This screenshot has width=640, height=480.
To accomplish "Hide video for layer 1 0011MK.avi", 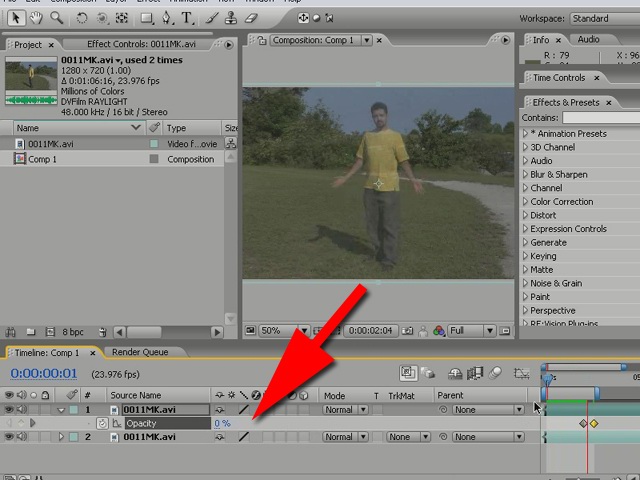I will [10, 410].
